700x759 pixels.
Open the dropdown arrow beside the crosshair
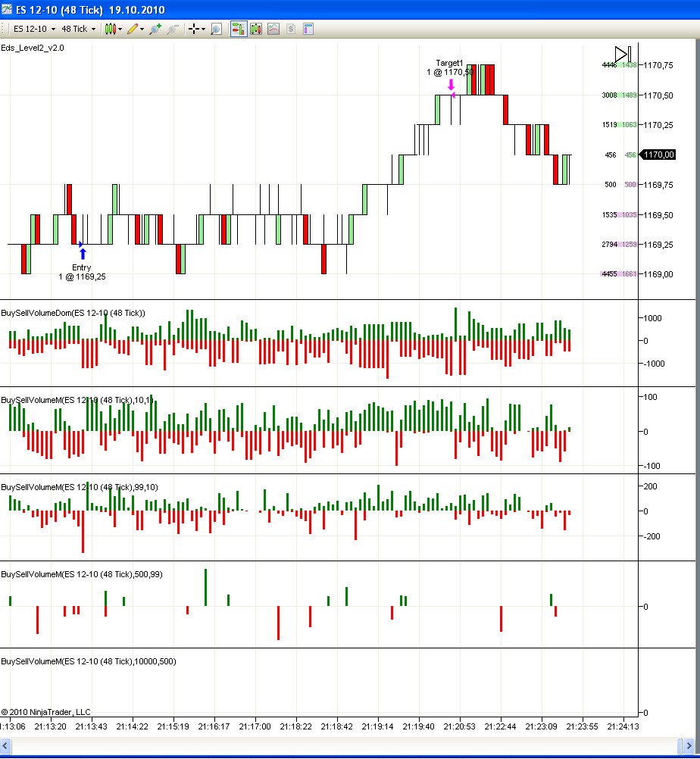205,30
